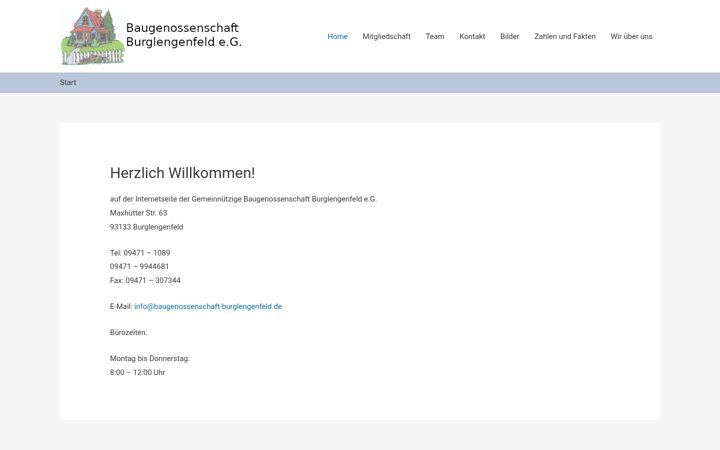Click the house logo image
The height and width of the screenshot is (450, 720).
93,36
